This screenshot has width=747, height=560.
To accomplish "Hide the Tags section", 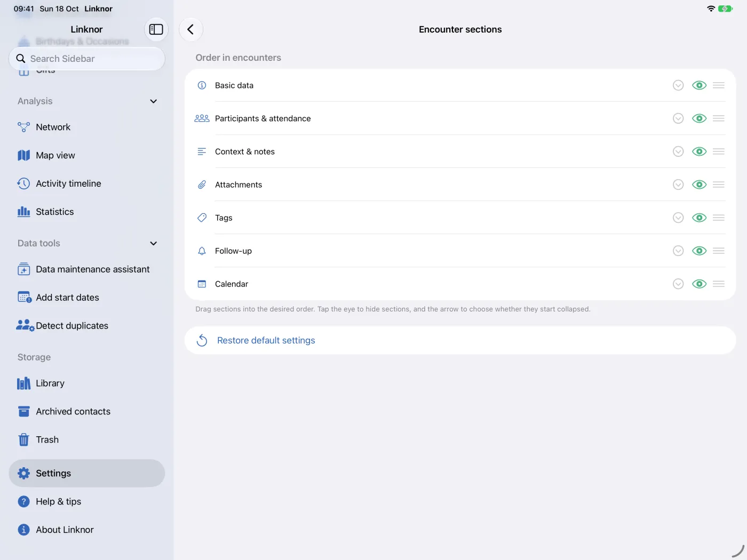I will (x=699, y=218).
